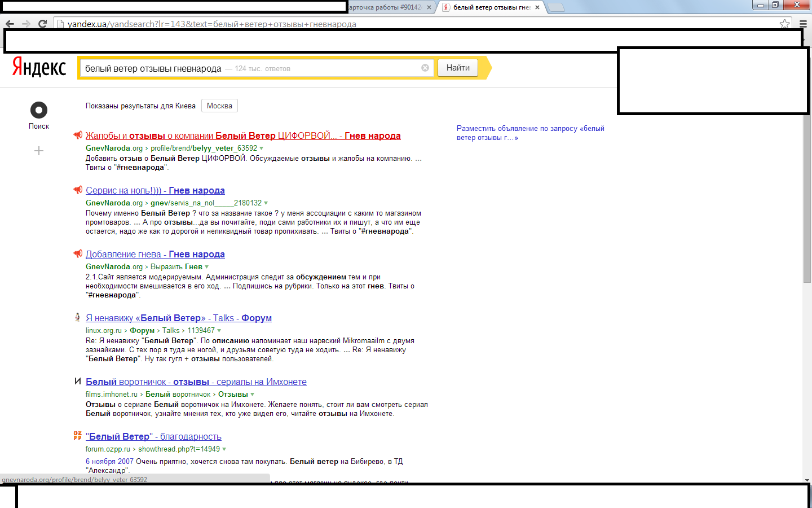This screenshot has height=508, width=812.
Task: Click 'Выразить Гнев' breadcrumb link
Action: (176, 266)
